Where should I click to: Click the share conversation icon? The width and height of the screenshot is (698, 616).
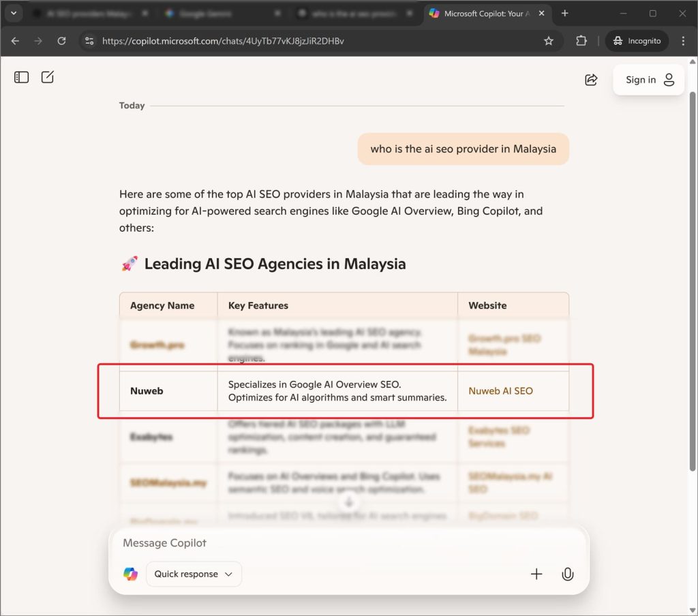point(591,80)
